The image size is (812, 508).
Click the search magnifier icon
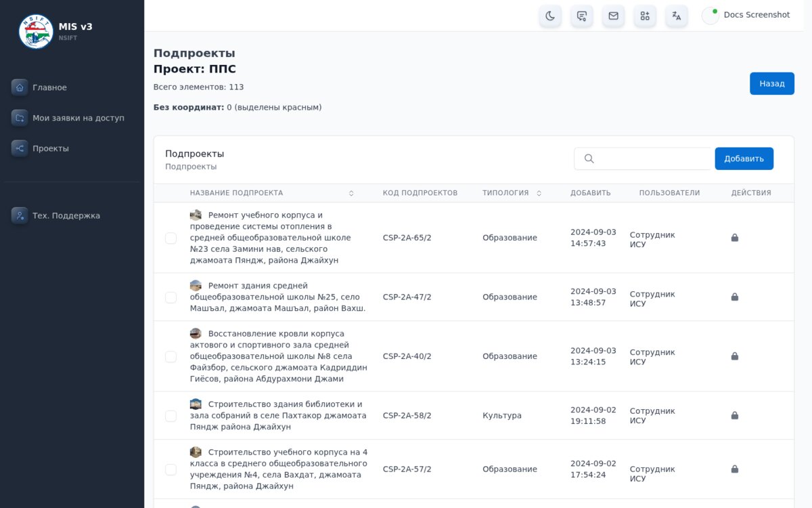(589, 158)
